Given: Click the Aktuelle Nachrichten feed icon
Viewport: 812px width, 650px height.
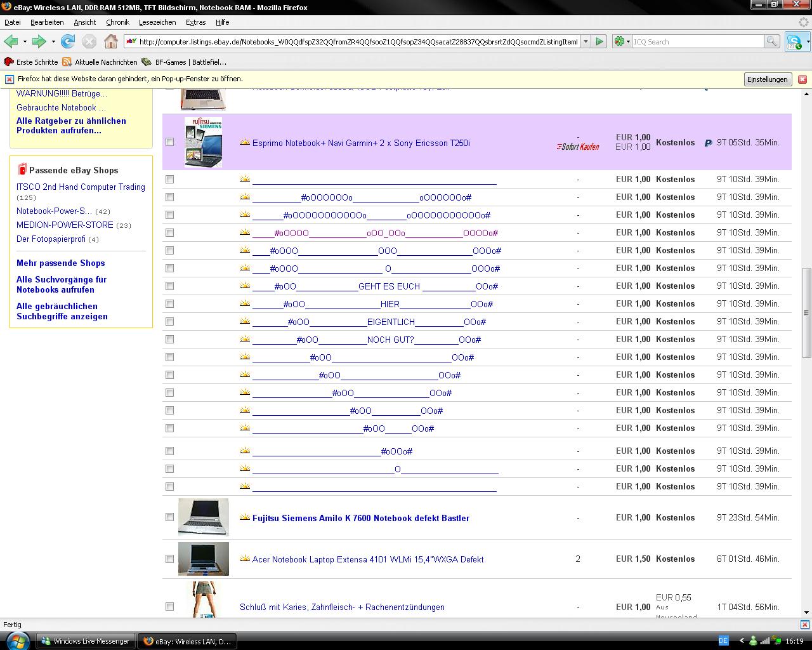Looking at the screenshot, I should [x=67, y=62].
